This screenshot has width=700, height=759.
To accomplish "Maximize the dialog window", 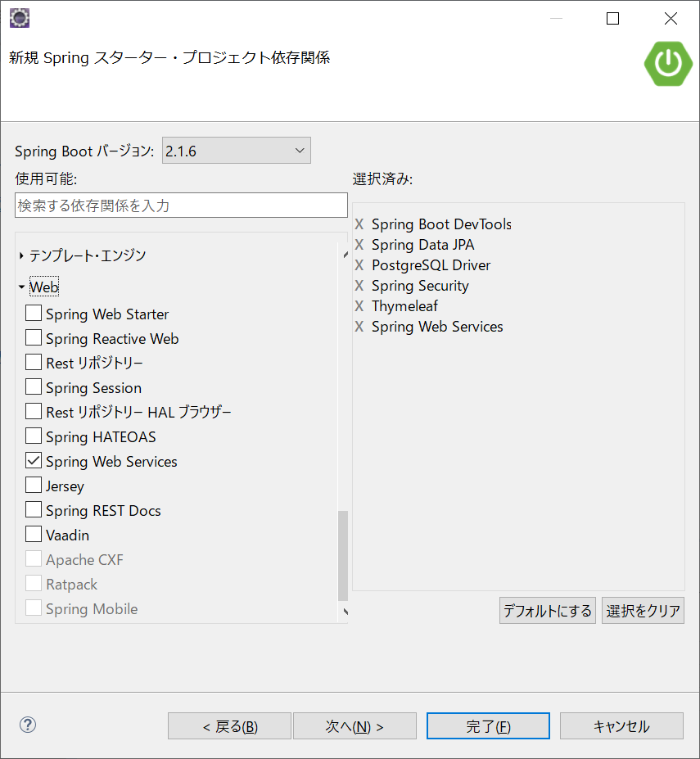I will (613, 18).
